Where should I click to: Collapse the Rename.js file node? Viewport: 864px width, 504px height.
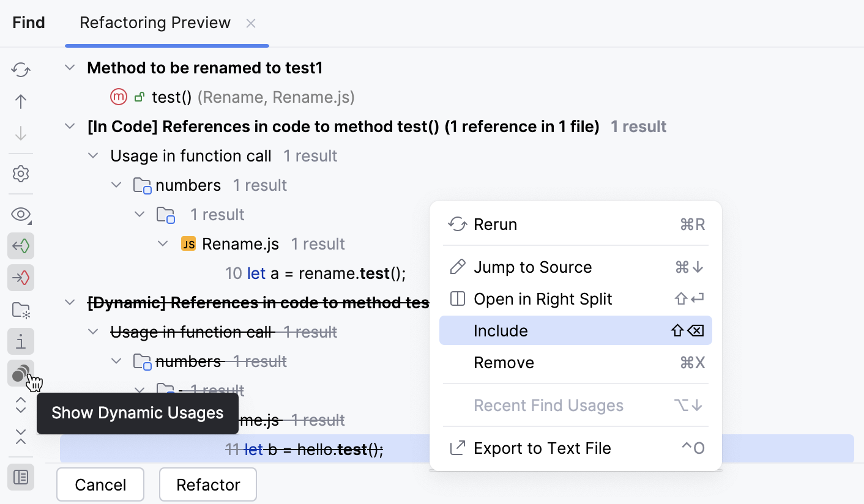coord(163,243)
